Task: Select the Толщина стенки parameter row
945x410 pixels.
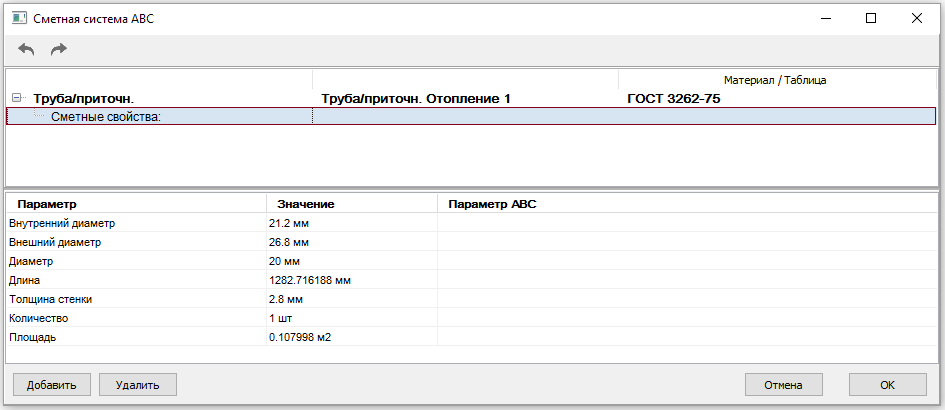Action: coord(471,299)
